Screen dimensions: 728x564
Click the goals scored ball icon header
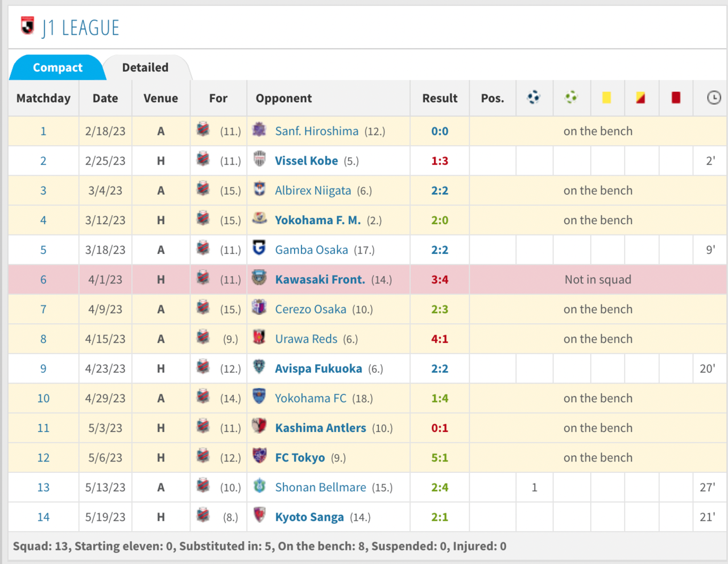pyautogui.click(x=533, y=97)
